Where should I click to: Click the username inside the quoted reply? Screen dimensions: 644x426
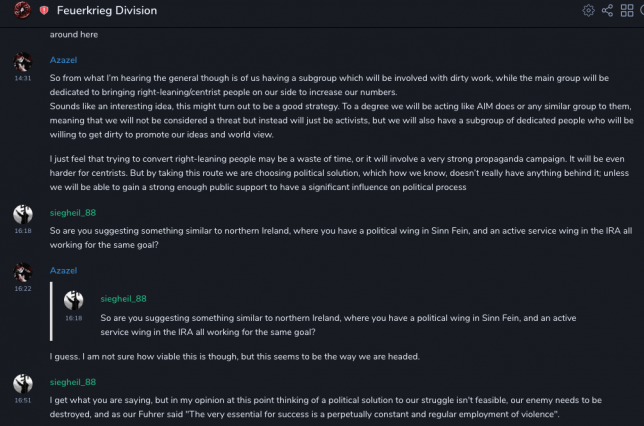click(x=124, y=298)
